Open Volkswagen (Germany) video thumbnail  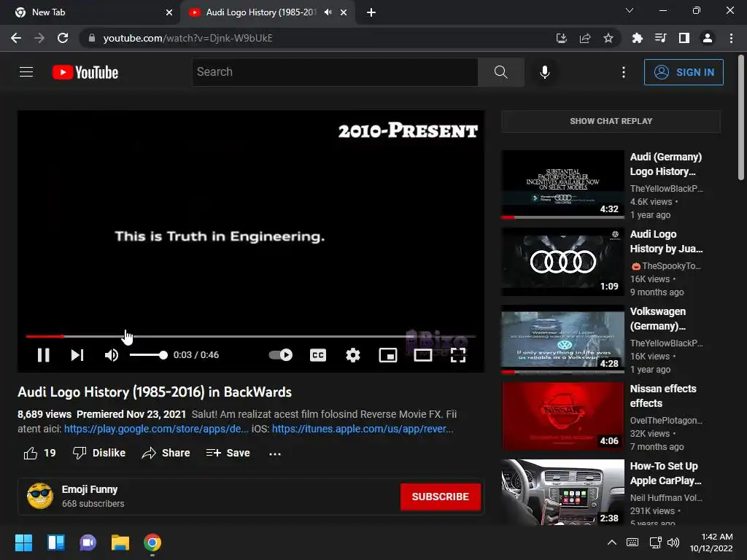coord(562,339)
